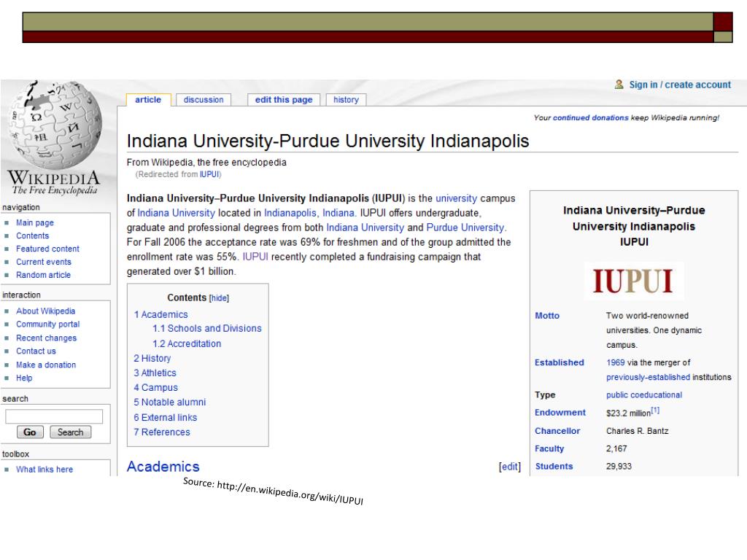Open the continued donations link
The width and height of the screenshot is (747, 560).
click(x=590, y=117)
